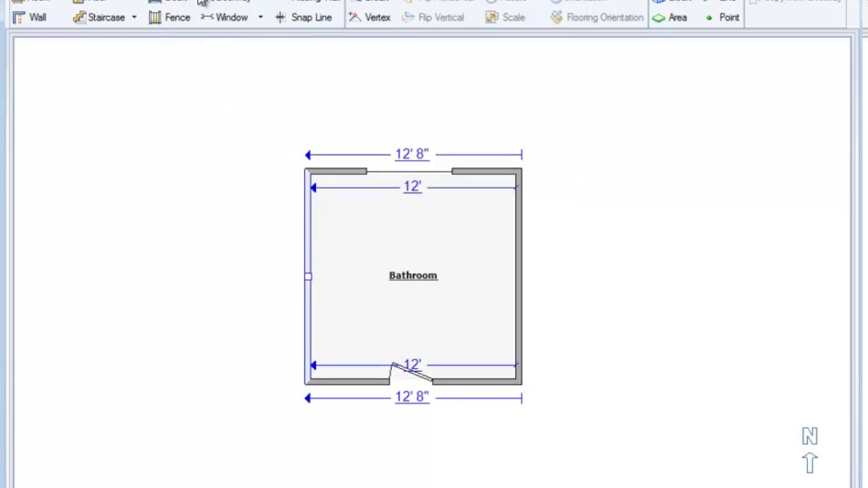The height and width of the screenshot is (488, 868).
Task: Select the door on the bottom wall
Action: 412,374
